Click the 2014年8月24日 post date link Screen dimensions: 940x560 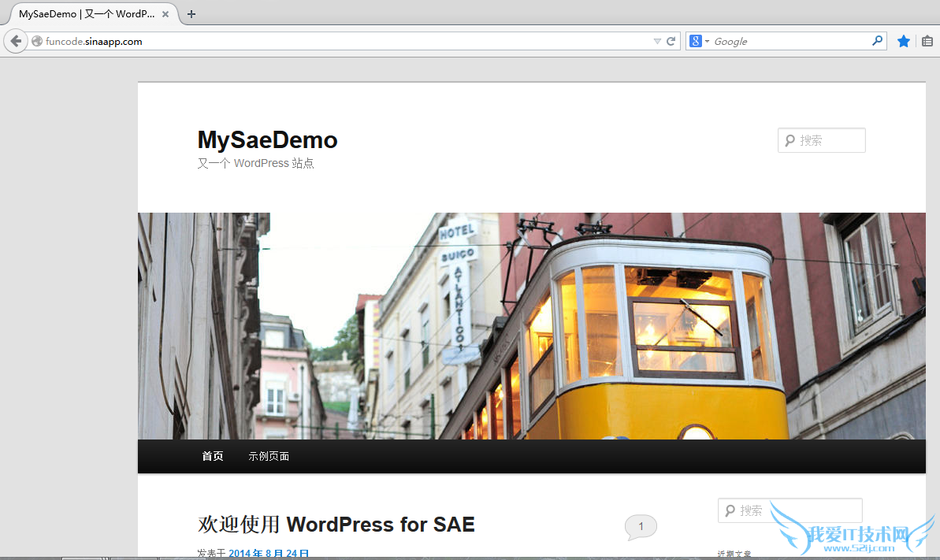pyautogui.click(x=269, y=553)
